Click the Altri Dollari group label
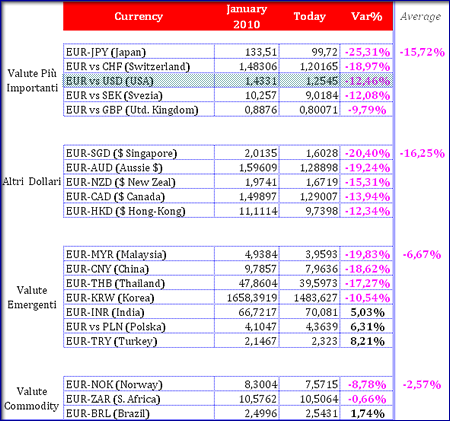Image resolution: width=450 pixels, height=421 pixels. (x=32, y=182)
